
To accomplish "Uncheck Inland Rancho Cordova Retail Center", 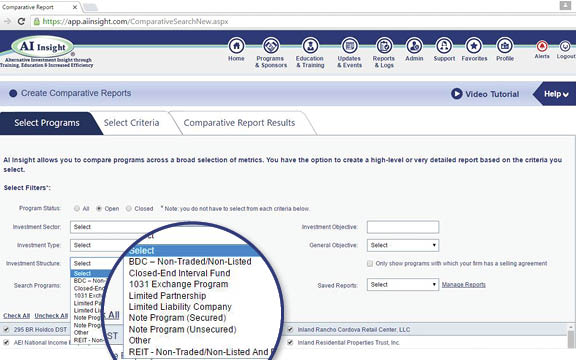I will pos(290,329).
